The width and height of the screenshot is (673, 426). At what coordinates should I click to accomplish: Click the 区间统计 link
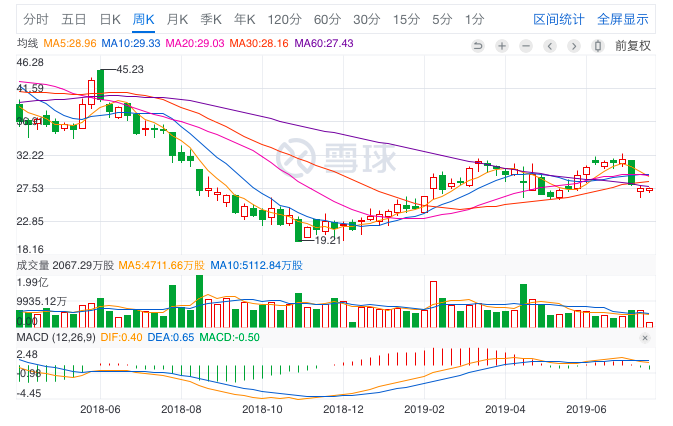click(x=558, y=20)
